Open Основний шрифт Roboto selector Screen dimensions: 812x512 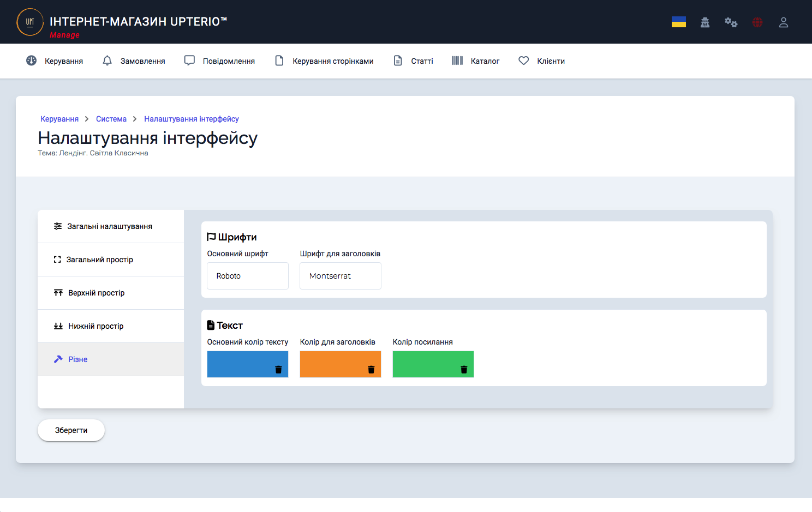(x=248, y=276)
